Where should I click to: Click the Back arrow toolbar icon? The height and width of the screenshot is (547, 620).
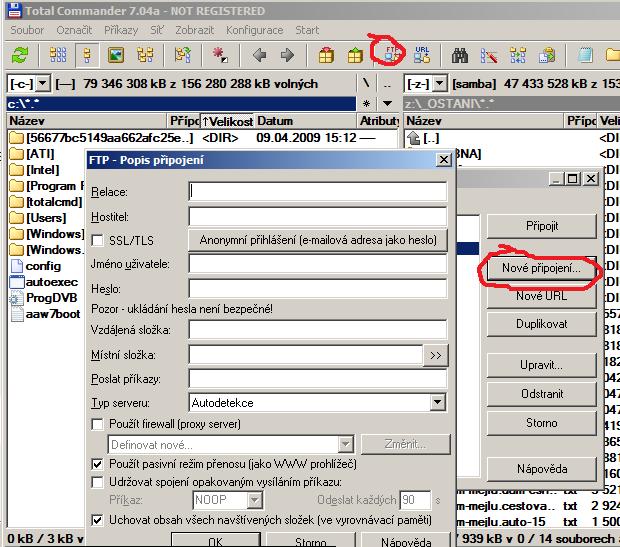tap(258, 55)
